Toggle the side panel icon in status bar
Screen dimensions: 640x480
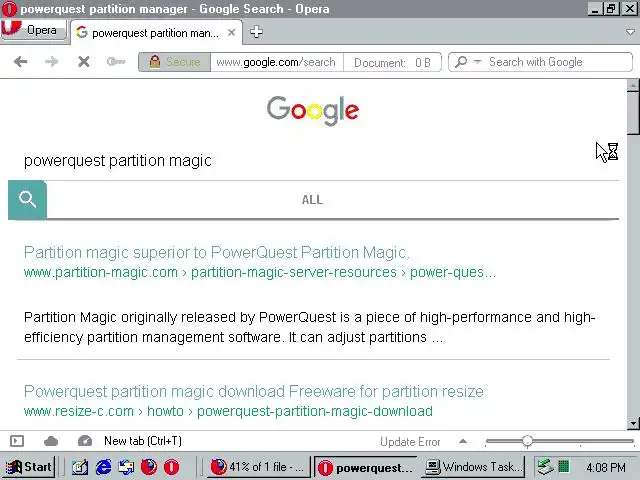(x=17, y=441)
